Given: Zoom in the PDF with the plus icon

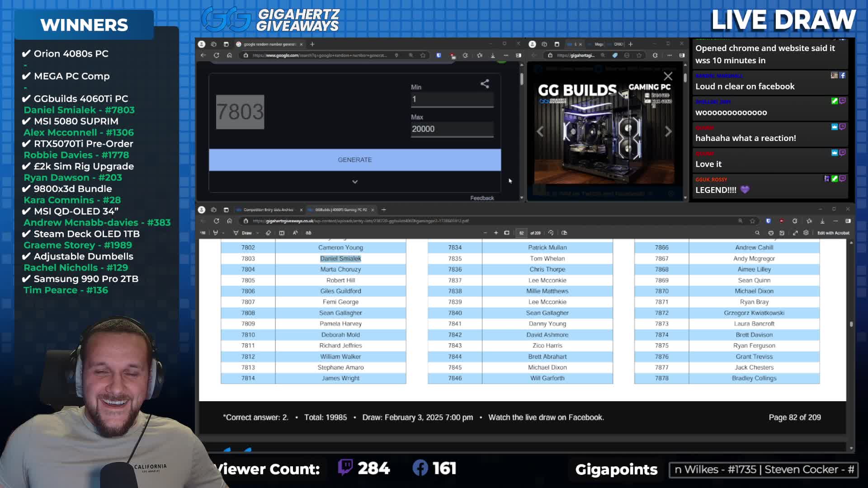Looking at the screenshot, I should tap(496, 233).
